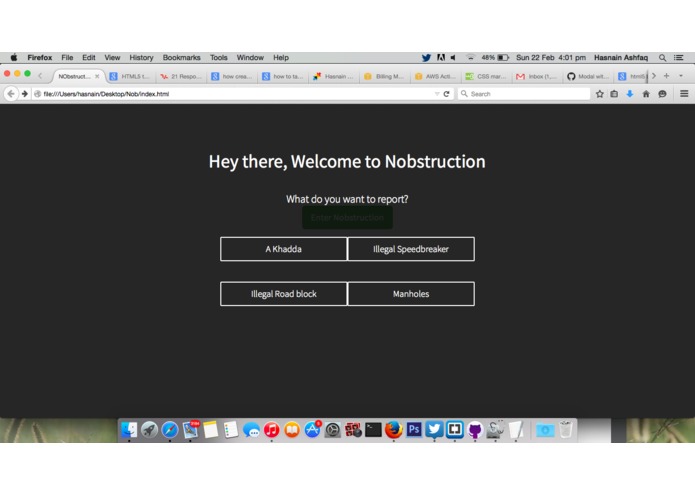Open the Apple menu

click(14, 58)
